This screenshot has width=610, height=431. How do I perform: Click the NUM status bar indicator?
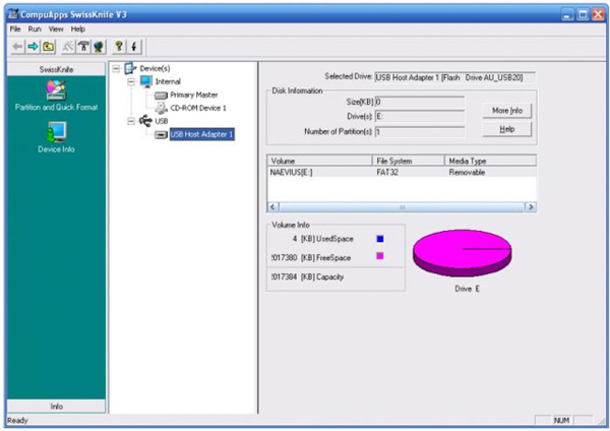(561, 420)
